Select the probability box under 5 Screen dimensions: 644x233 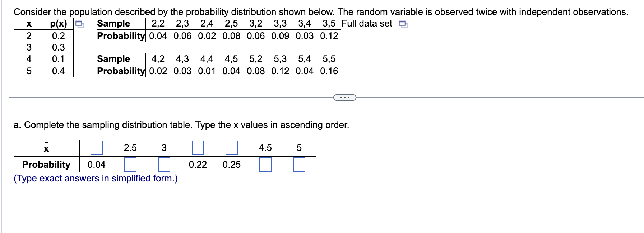tap(298, 165)
